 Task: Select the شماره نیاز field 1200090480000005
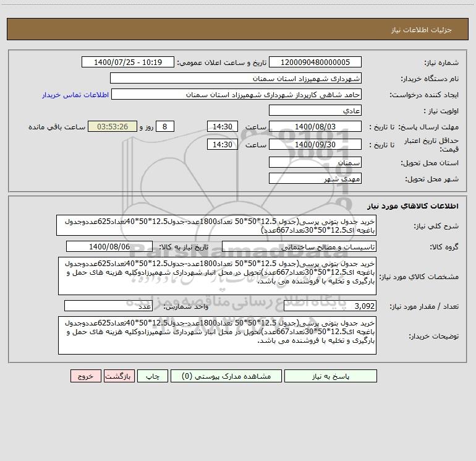tap(315, 62)
